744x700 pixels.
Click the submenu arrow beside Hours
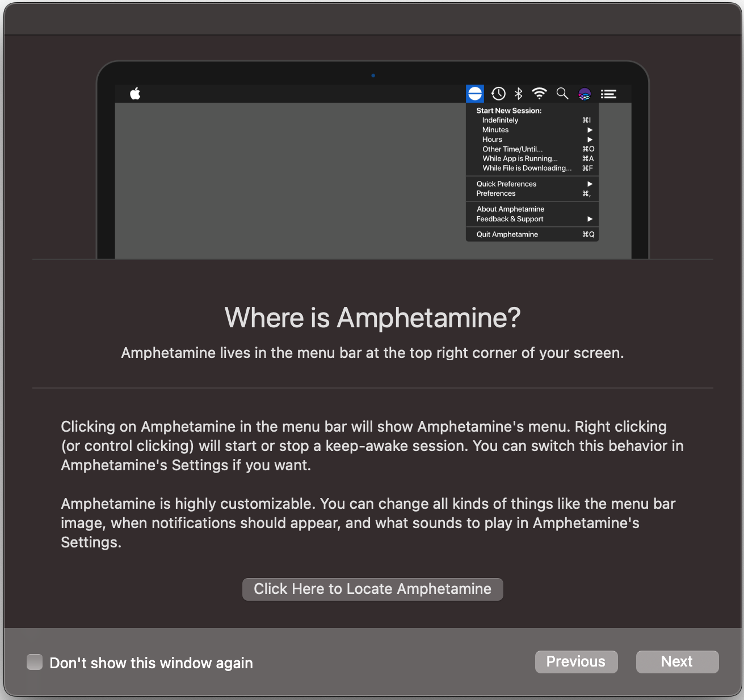590,140
